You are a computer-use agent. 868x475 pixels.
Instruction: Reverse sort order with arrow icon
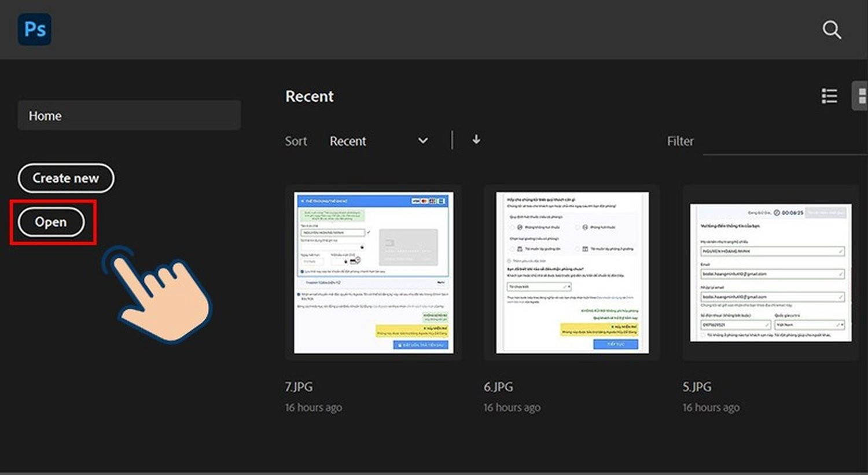click(x=476, y=139)
